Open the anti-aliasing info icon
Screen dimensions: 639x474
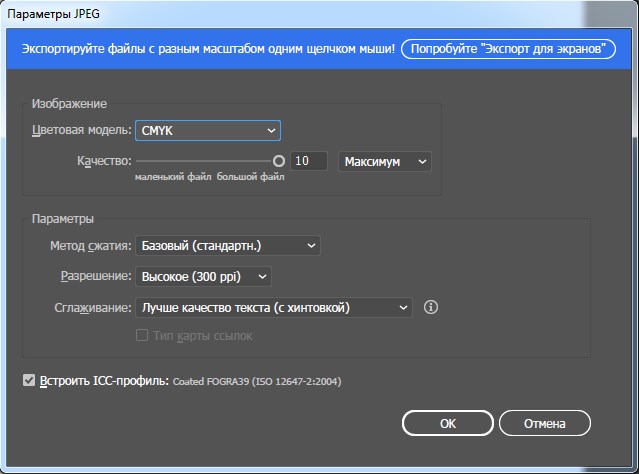tap(431, 307)
